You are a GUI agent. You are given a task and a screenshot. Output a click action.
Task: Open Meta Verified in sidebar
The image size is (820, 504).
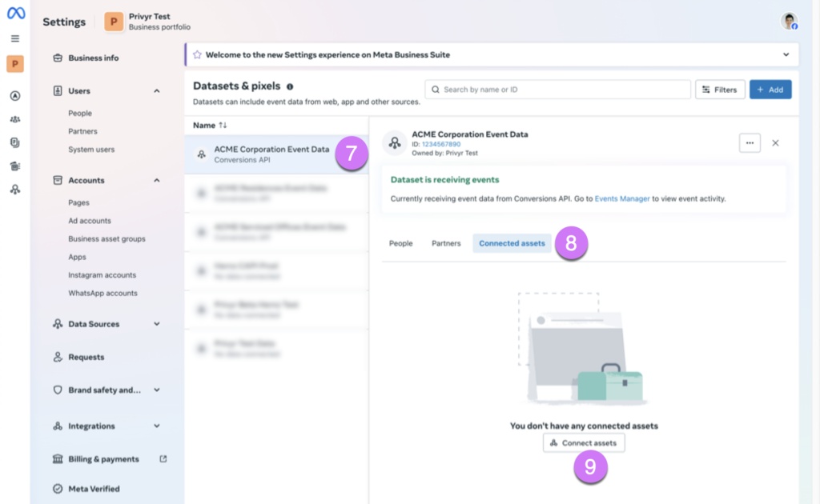pos(94,489)
